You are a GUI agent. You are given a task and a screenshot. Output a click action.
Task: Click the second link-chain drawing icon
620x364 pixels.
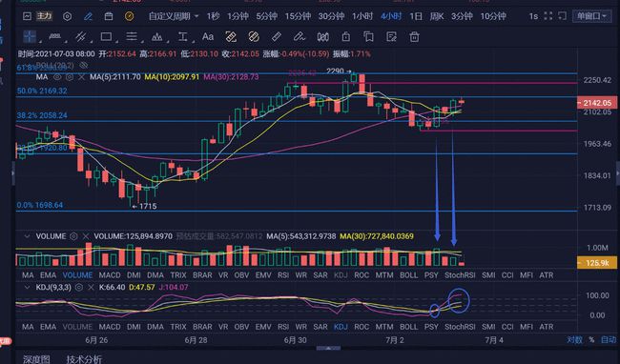(254, 37)
